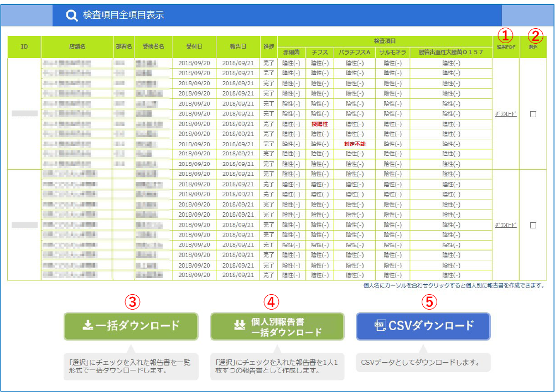Tick 選択 checkbox for the second record group
Screen dimensions: 555x392
pyautogui.click(x=533, y=226)
